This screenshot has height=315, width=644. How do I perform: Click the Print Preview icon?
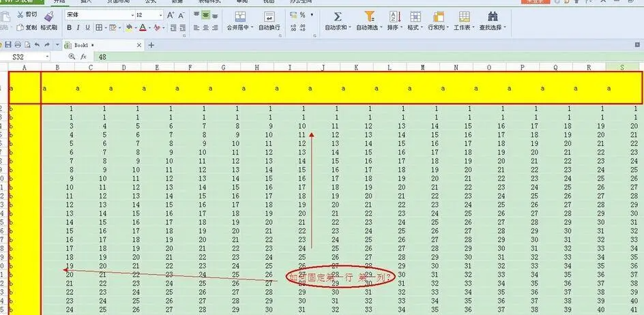pos(27,45)
